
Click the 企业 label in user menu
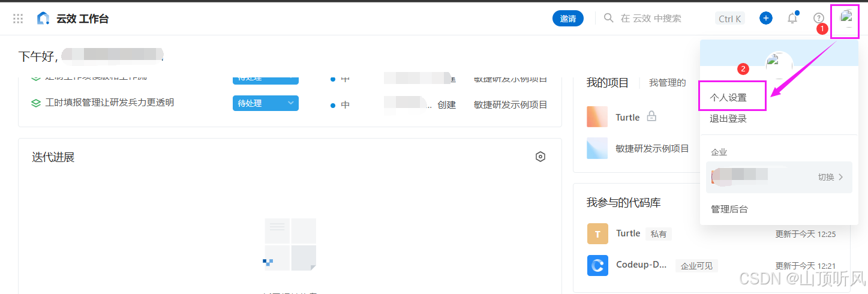[x=719, y=152]
